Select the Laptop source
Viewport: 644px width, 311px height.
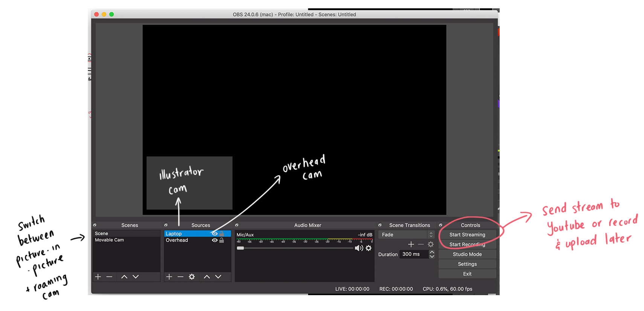[197, 234]
